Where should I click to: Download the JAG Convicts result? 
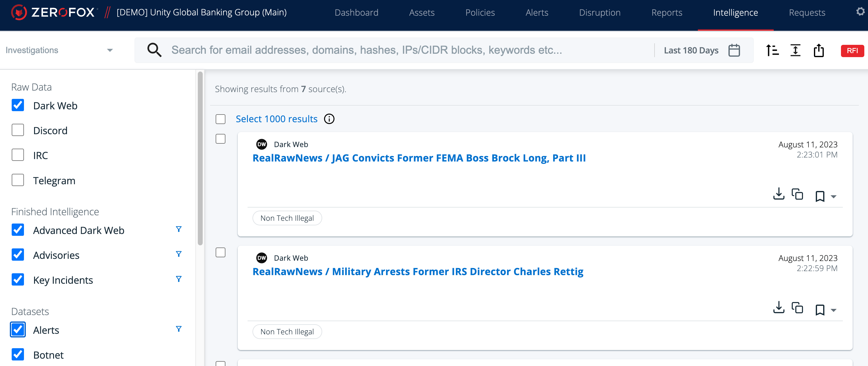point(778,194)
